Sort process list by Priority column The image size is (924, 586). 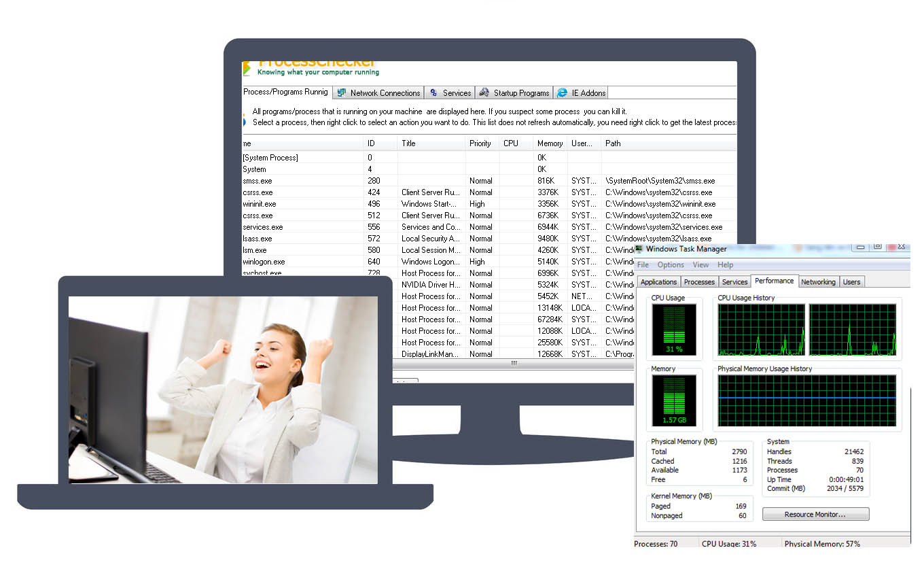[482, 143]
